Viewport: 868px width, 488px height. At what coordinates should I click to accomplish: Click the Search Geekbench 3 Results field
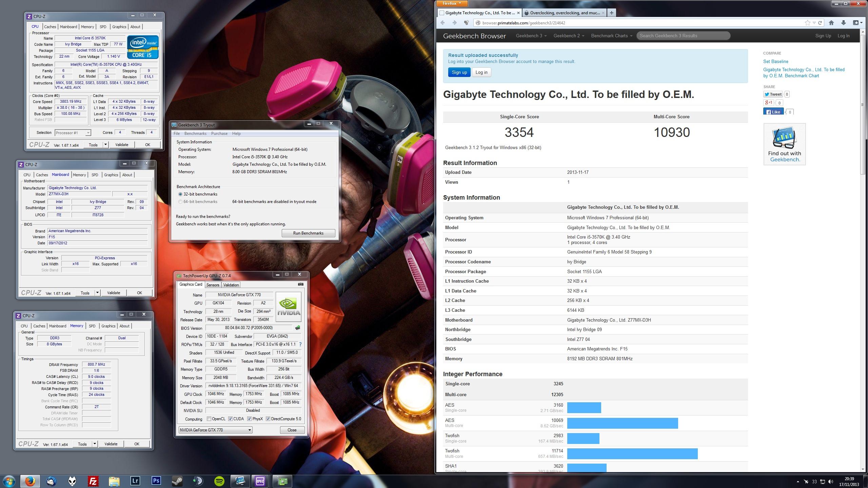(683, 36)
